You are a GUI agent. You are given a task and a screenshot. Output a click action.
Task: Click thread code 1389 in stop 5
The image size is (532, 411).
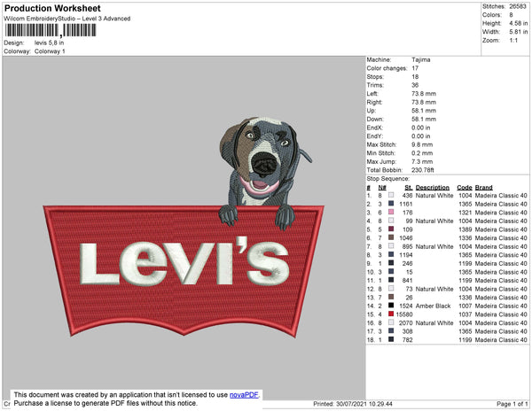(465, 229)
